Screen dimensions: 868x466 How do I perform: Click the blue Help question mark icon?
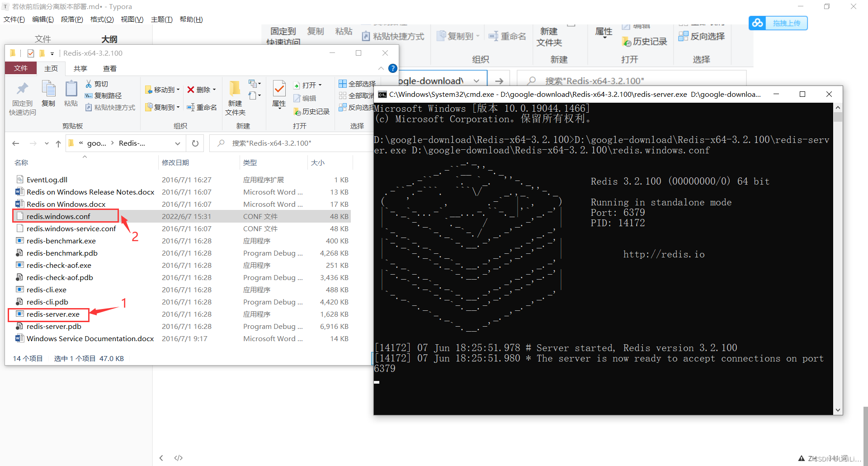point(393,68)
